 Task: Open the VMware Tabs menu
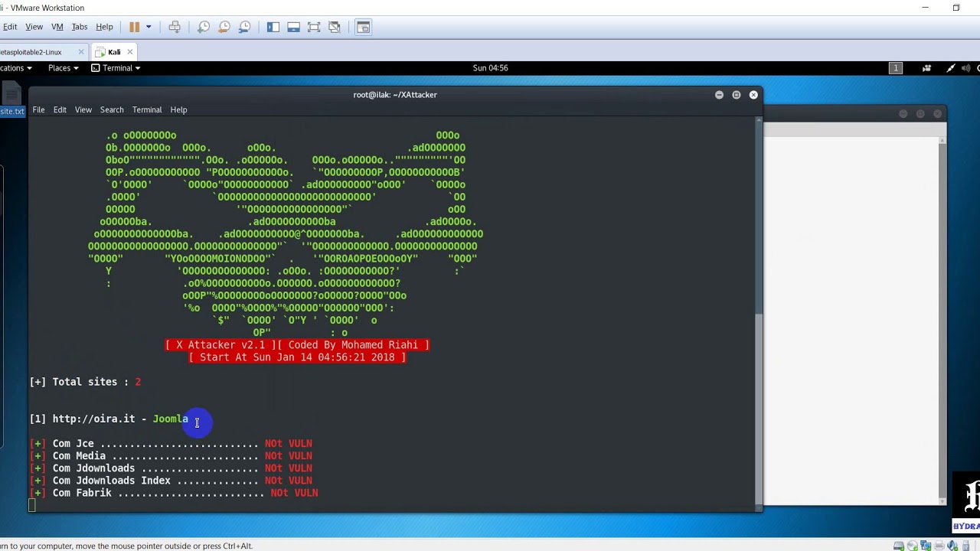(80, 27)
